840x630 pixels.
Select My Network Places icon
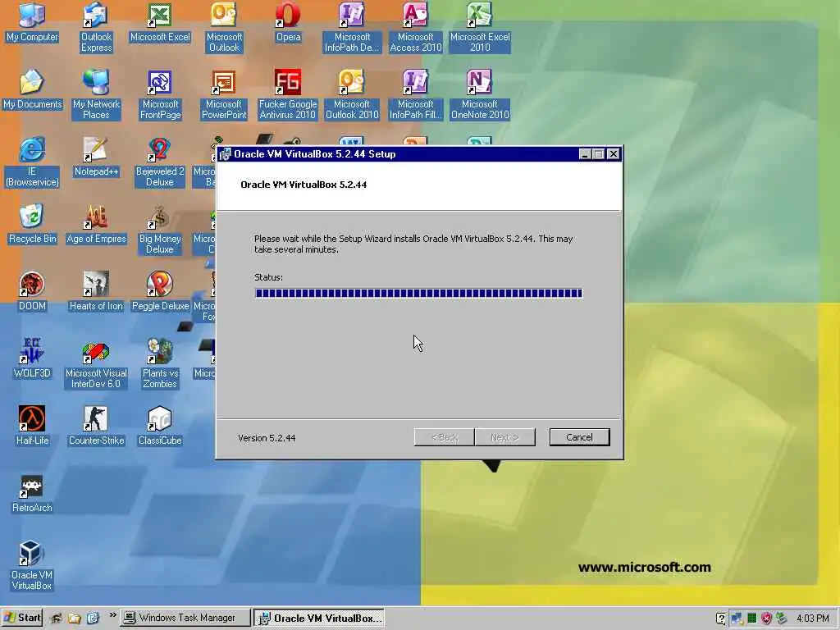[96, 94]
